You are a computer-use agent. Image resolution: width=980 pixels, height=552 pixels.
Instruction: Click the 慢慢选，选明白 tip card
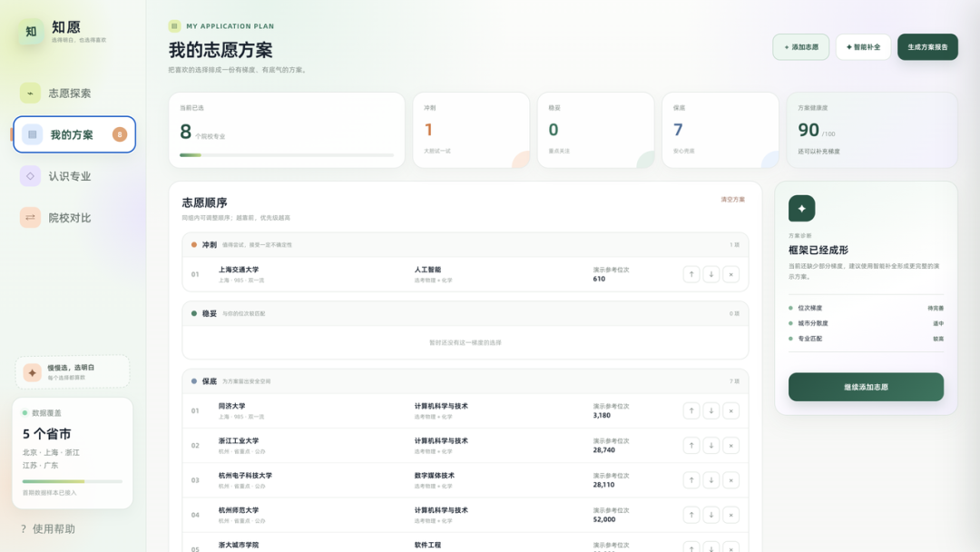point(73,372)
